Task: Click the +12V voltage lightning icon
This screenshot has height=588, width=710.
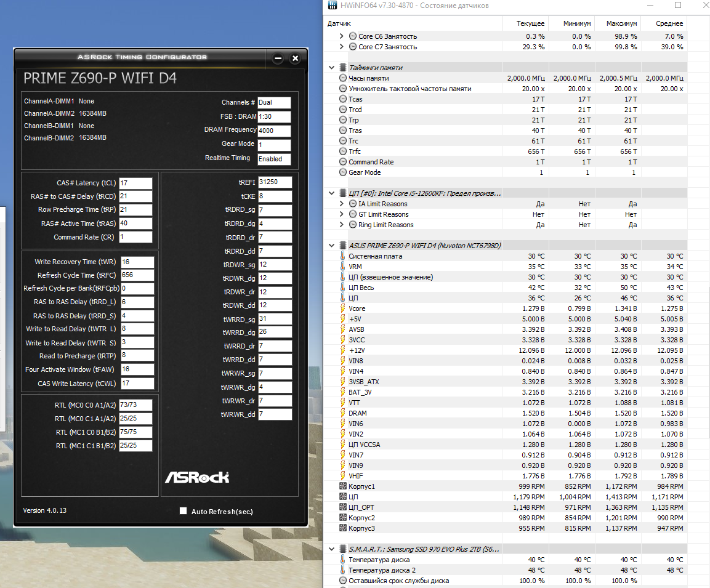Action: pyautogui.click(x=343, y=350)
